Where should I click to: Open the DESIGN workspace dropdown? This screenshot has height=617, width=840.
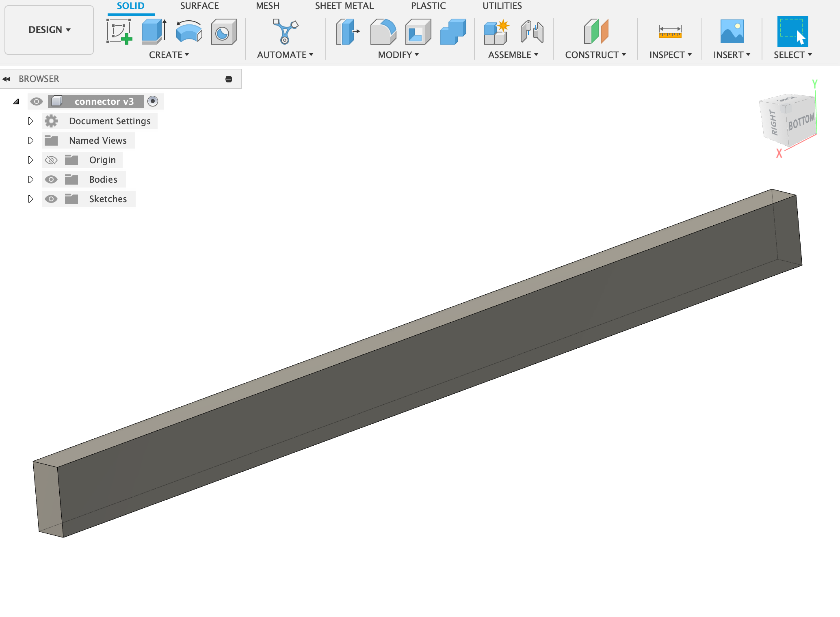[x=49, y=30]
